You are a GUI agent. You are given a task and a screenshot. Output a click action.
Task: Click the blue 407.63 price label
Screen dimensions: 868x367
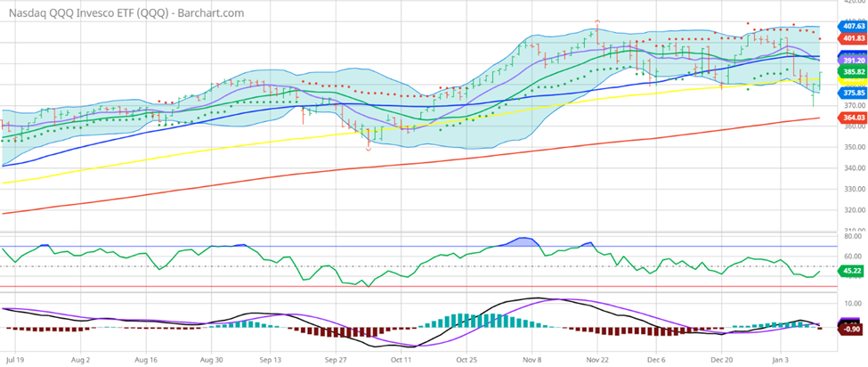[x=851, y=27]
